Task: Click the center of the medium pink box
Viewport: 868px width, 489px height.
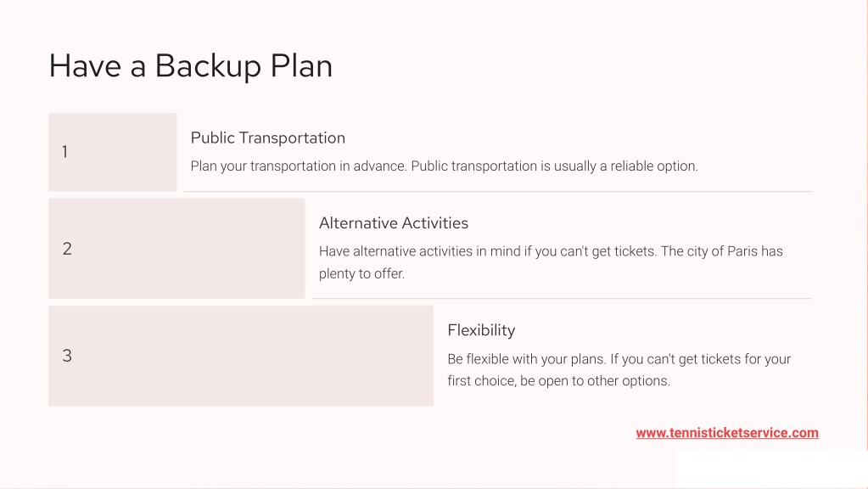Action: [x=176, y=249]
